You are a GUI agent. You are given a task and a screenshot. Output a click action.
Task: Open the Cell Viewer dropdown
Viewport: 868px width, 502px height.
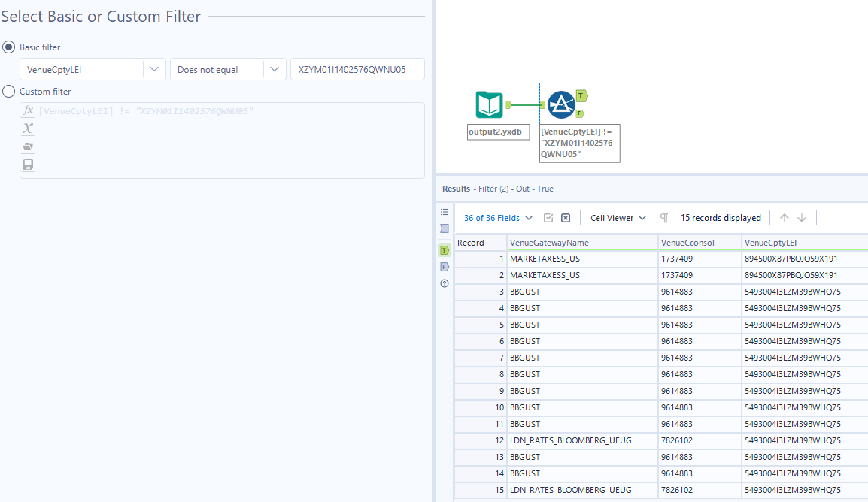tap(617, 217)
